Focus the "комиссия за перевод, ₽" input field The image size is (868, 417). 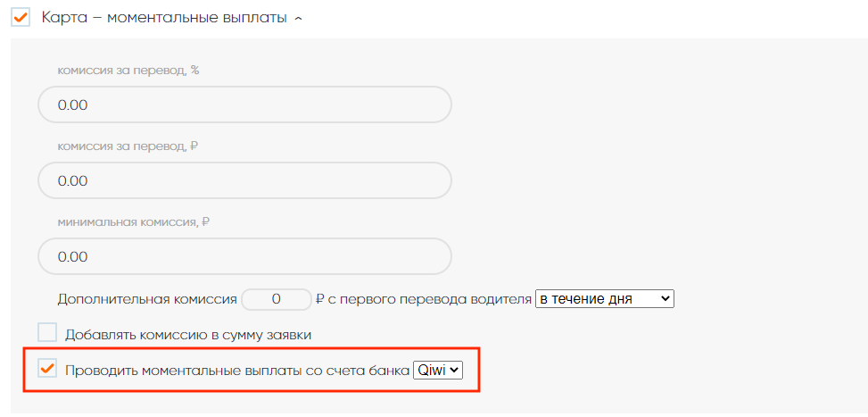(x=244, y=180)
